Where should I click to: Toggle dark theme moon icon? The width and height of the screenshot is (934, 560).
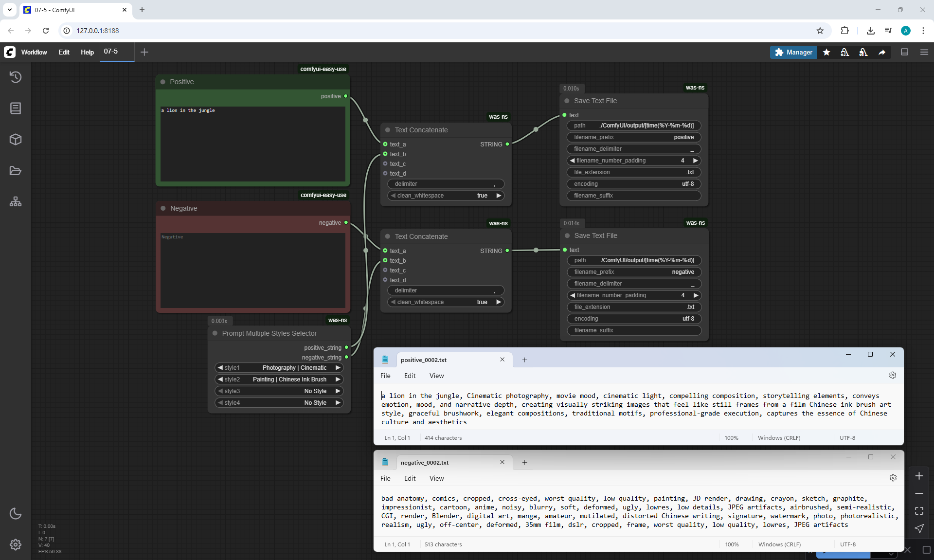[16, 513]
